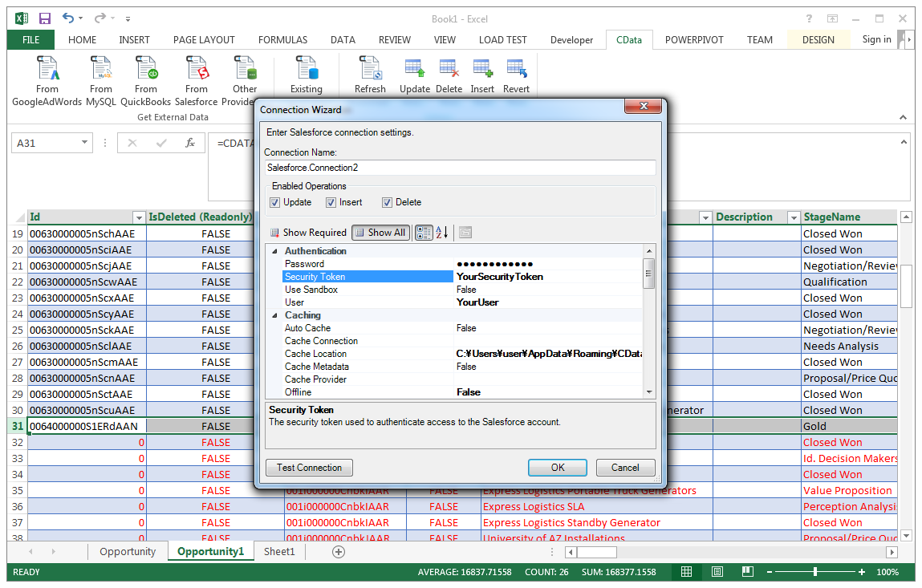Zoom out with minus button
This screenshot has height=588, width=922.
[x=769, y=572]
